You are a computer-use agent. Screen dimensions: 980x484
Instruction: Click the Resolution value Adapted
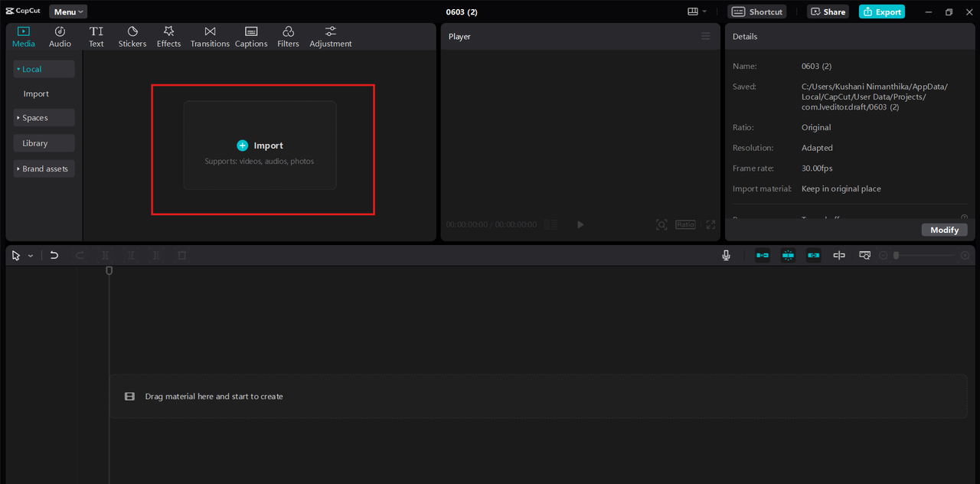point(817,148)
